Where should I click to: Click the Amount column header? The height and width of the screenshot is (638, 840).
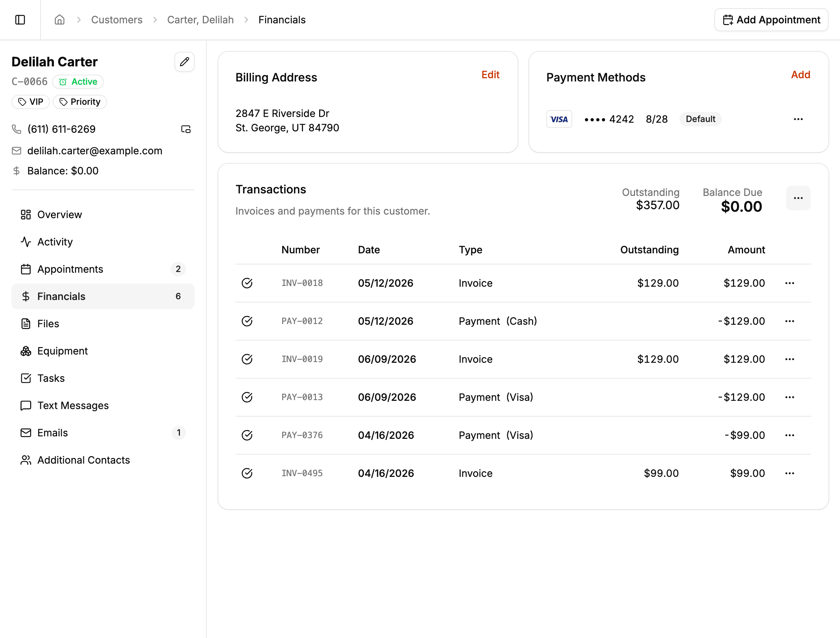tap(746, 250)
